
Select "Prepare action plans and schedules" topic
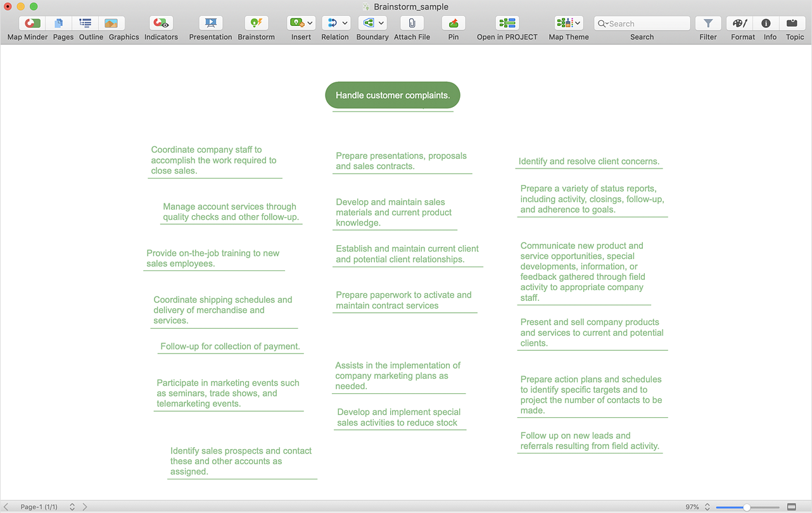click(x=592, y=395)
